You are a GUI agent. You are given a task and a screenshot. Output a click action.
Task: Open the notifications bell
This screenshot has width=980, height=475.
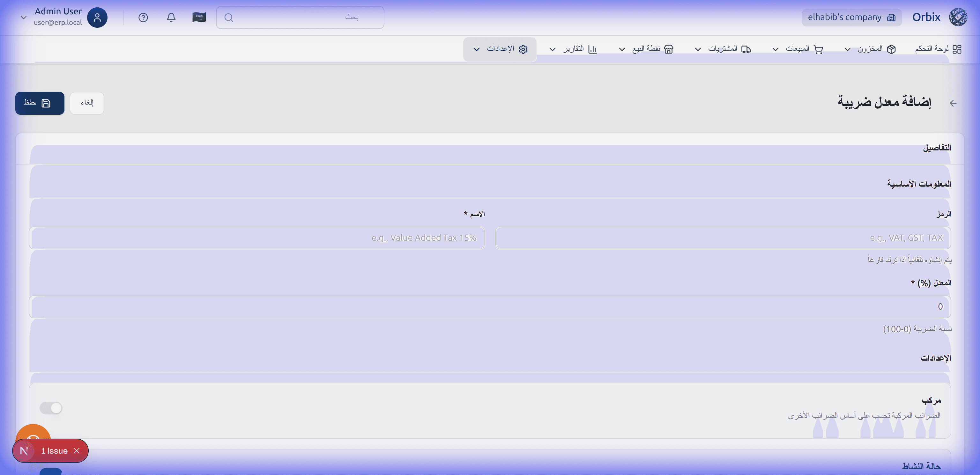click(171, 18)
